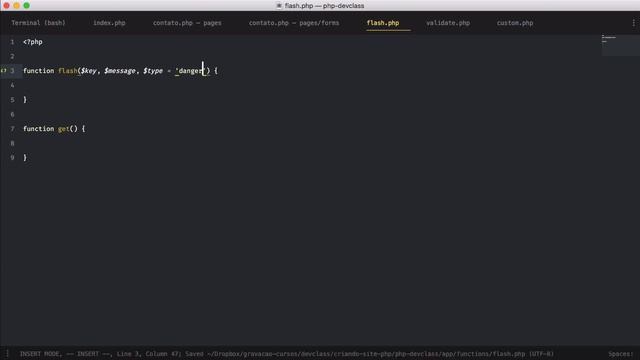This screenshot has height=360, width=640.
Task: Click the get function name
Action: click(63, 129)
